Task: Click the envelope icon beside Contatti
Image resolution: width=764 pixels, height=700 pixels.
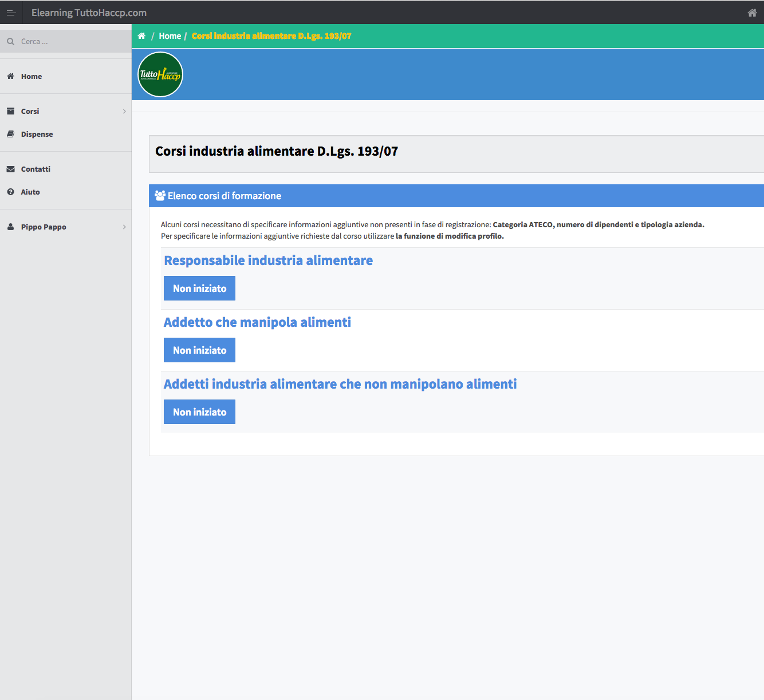Action: (x=10, y=169)
